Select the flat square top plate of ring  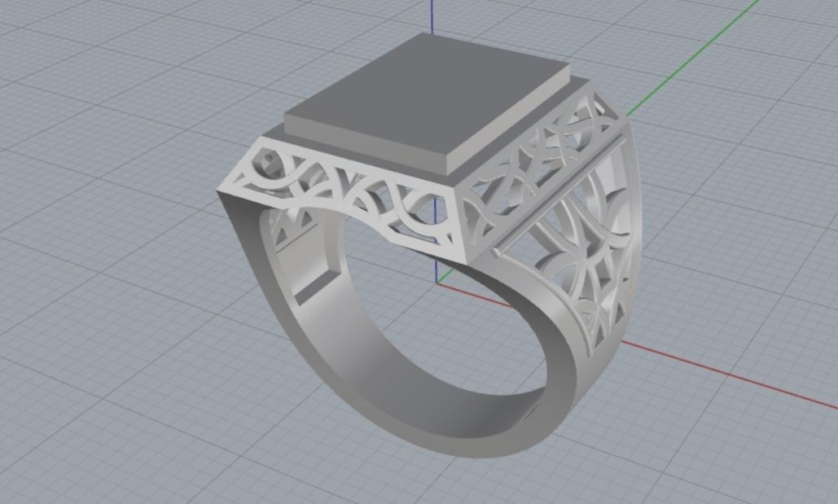428,102
